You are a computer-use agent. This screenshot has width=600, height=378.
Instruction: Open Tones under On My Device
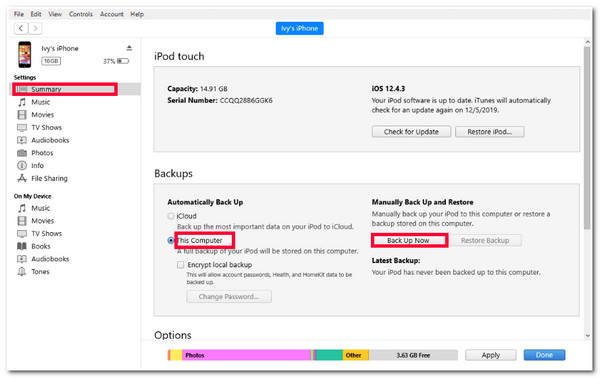[40, 271]
